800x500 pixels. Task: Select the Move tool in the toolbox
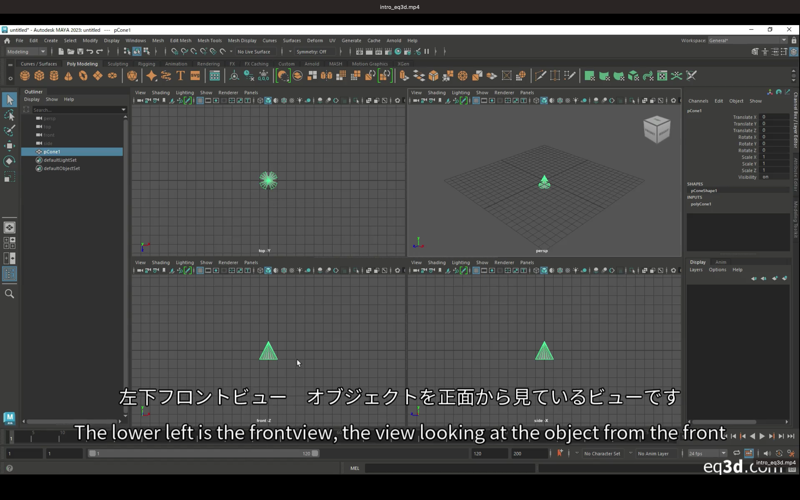[x=9, y=145]
